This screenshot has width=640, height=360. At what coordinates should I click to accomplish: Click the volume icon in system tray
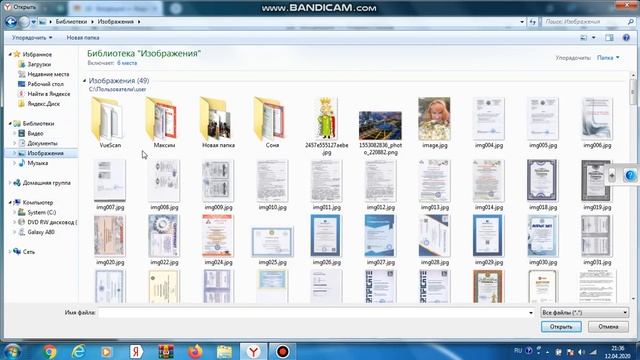581,352
